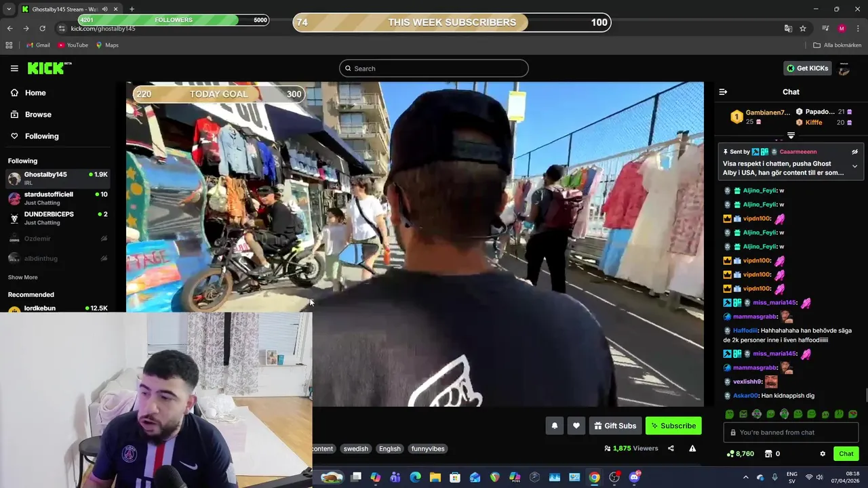This screenshot has height=488, width=868.
Task: Toggle the microphone icon in the system tray
Action: [774, 477]
